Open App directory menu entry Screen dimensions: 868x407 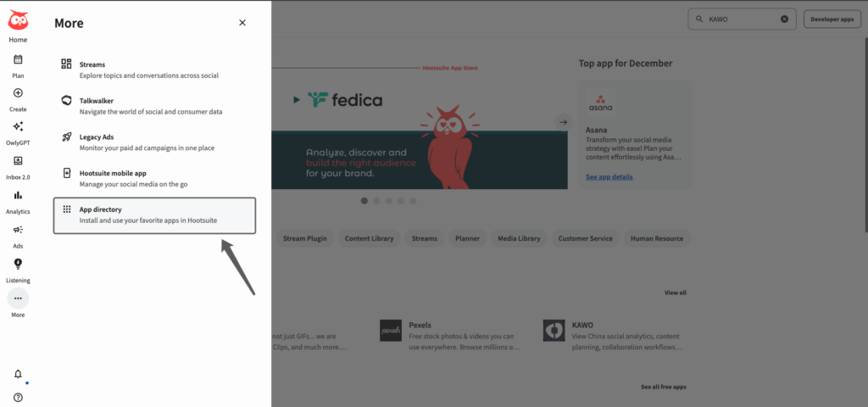click(154, 215)
